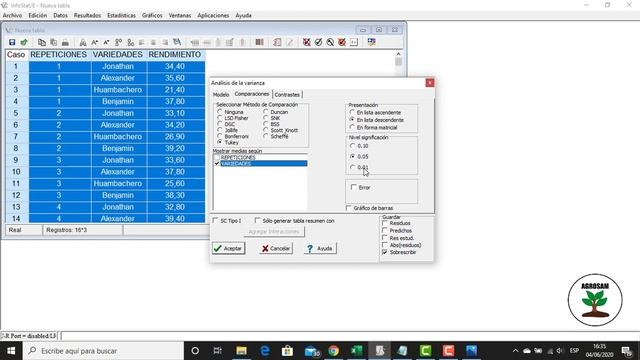This screenshot has height=360, width=640.
Task: Select the Scott Knott method
Action: [x=266, y=130]
